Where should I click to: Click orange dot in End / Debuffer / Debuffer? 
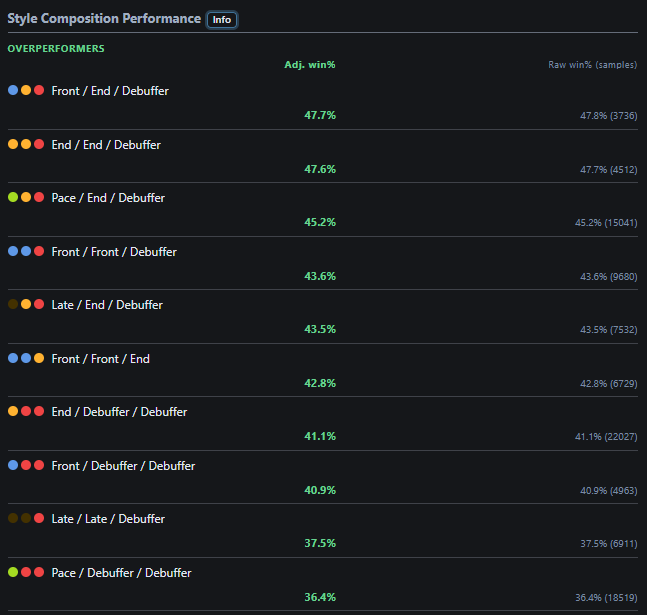(13, 411)
